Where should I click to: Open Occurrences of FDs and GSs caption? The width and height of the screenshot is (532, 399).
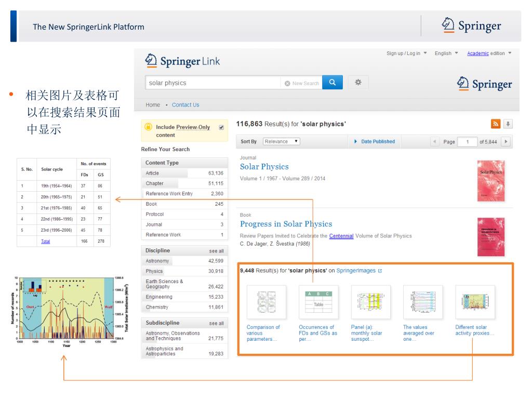pyautogui.click(x=317, y=333)
